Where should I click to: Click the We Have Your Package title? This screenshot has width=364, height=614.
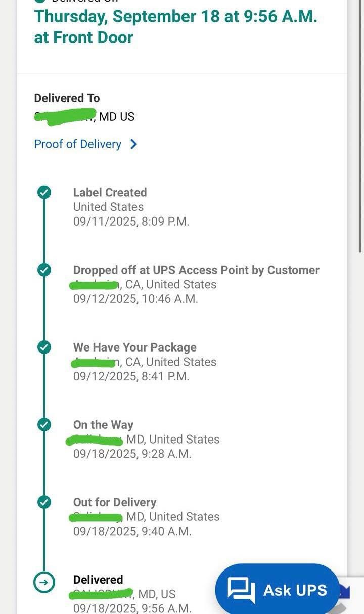(x=134, y=347)
